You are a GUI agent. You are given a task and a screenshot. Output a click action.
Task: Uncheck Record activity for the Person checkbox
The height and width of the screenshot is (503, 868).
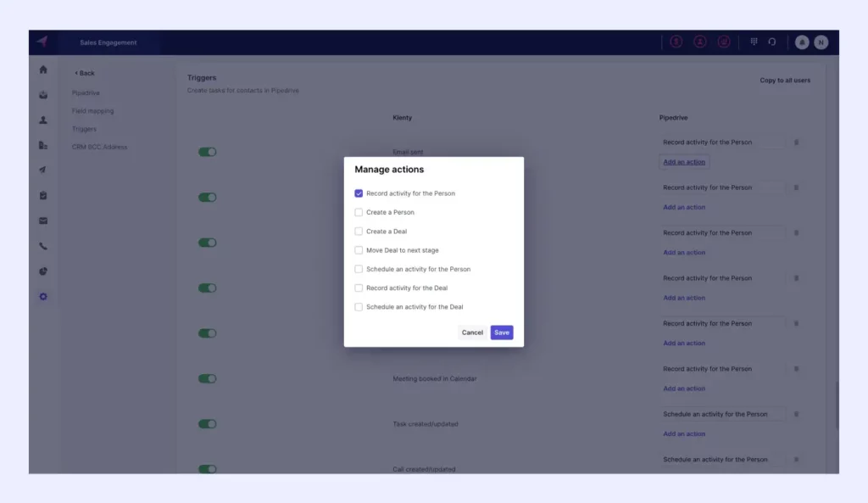point(359,193)
